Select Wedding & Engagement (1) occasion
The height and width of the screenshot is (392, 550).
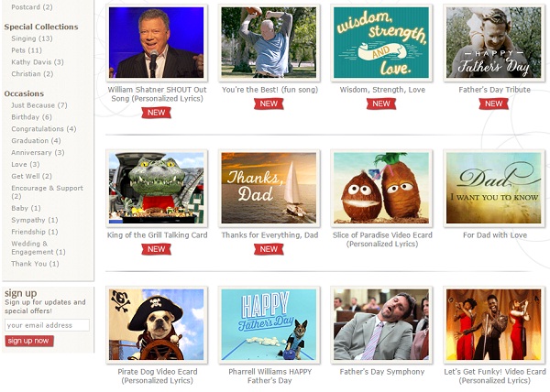click(x=38, y=247)
